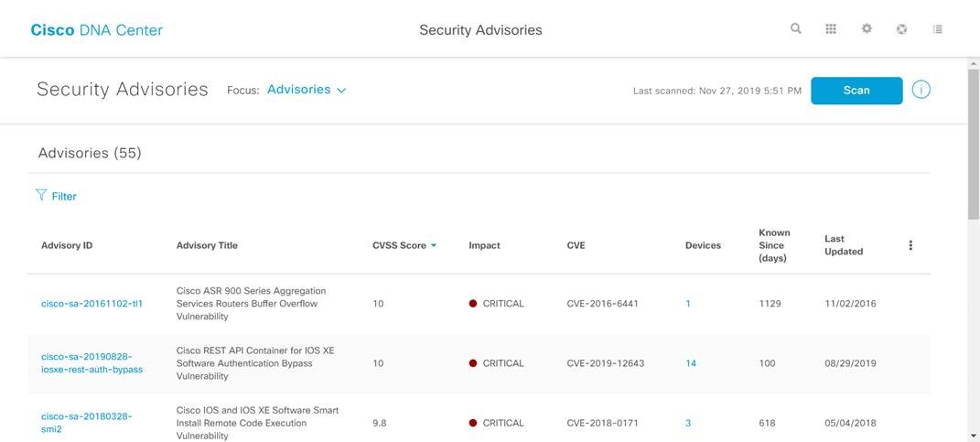Click the Filter funnel icon
Viewport: 980px width, 442px height.
click(x=41, y=195)
